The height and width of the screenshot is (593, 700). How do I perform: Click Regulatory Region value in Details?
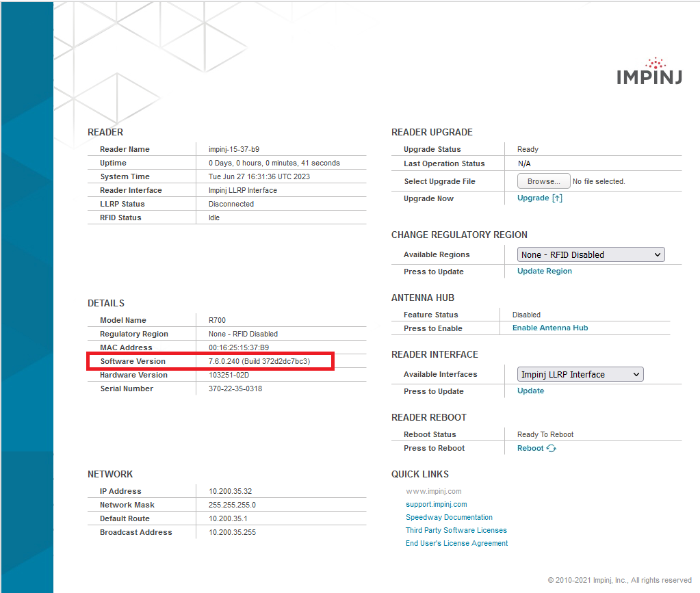pos(243,334)
